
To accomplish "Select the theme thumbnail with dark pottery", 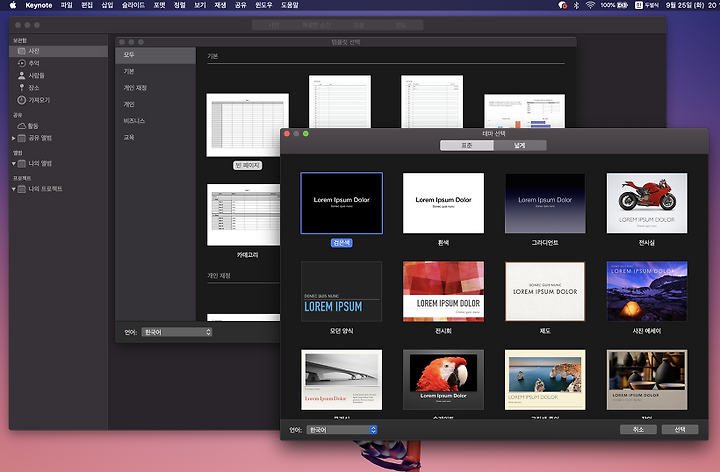I will click(647, 380).
